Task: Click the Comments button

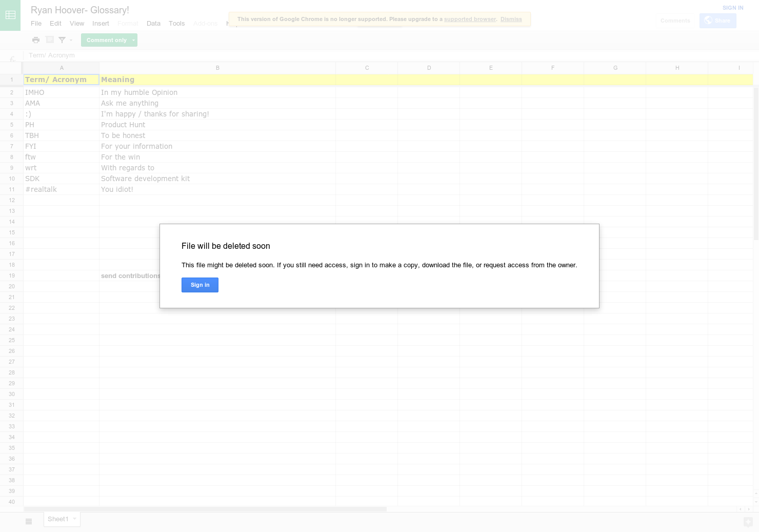Action: coord(675,21)
